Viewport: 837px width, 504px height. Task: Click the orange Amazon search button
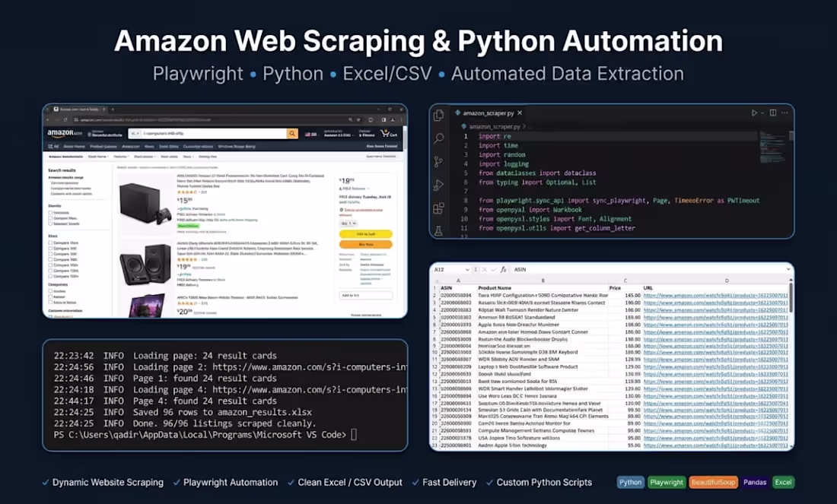click(292, 133)
